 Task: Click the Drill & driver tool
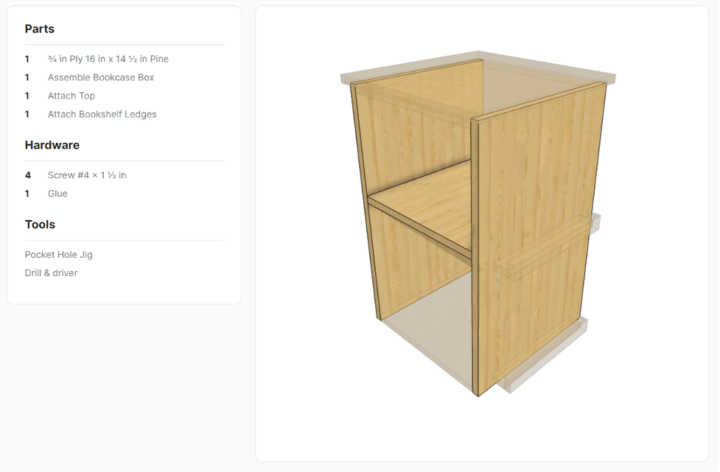pos(51,273)
